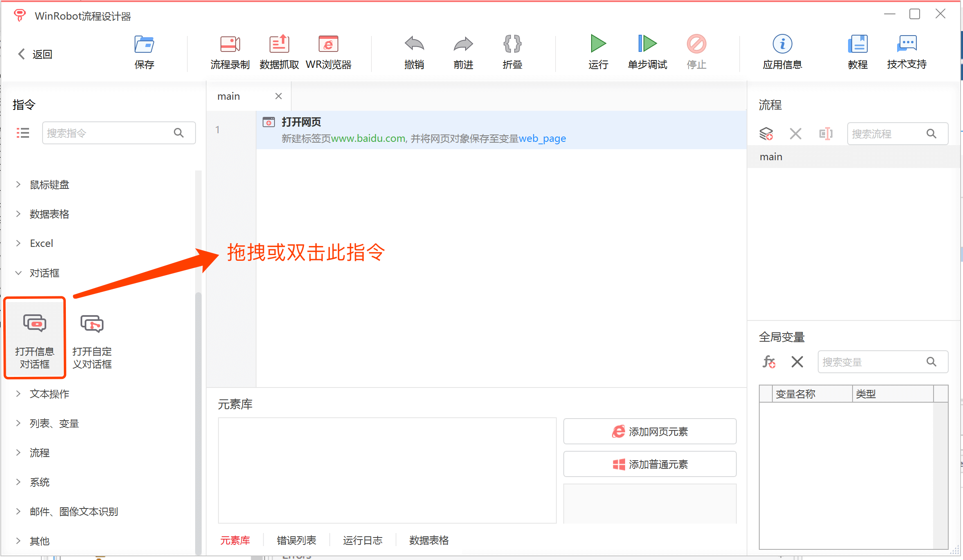Expand the Excel instruction category
The width and height of the screenshot is (963, 560).
pos(41,244)
